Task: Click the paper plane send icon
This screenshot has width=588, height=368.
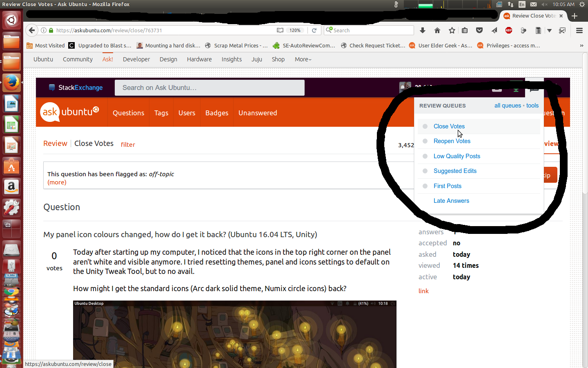Action: [x=494, y=30]
